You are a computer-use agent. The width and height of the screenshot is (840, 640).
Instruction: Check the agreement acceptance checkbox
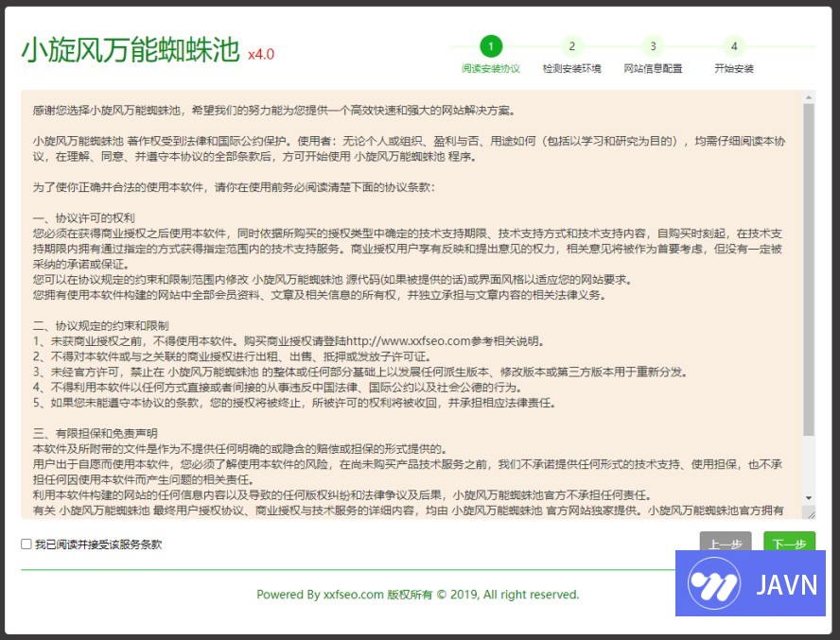pyautogui.click(x=26, y=545)
